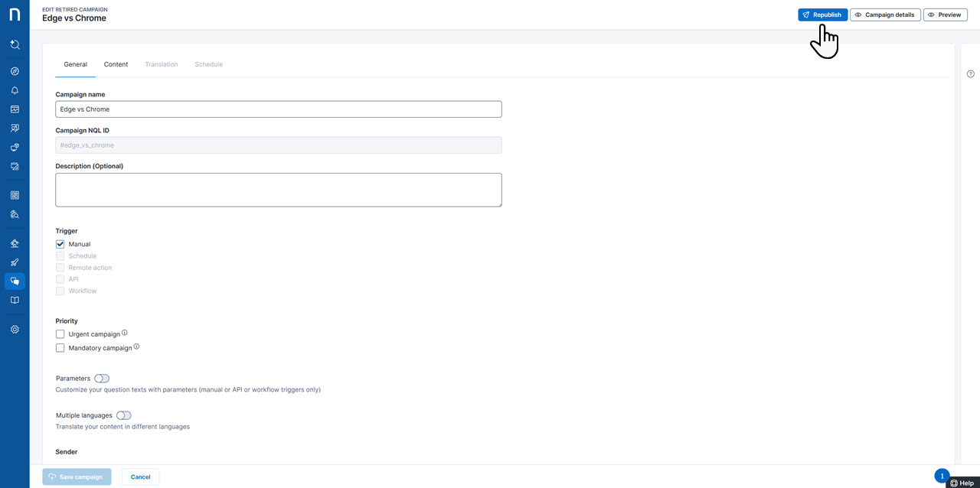Open the dashboards icon in the sidebar
Image resolution: width=980 pixels, height=488 pixels.
tap(15, 109)
